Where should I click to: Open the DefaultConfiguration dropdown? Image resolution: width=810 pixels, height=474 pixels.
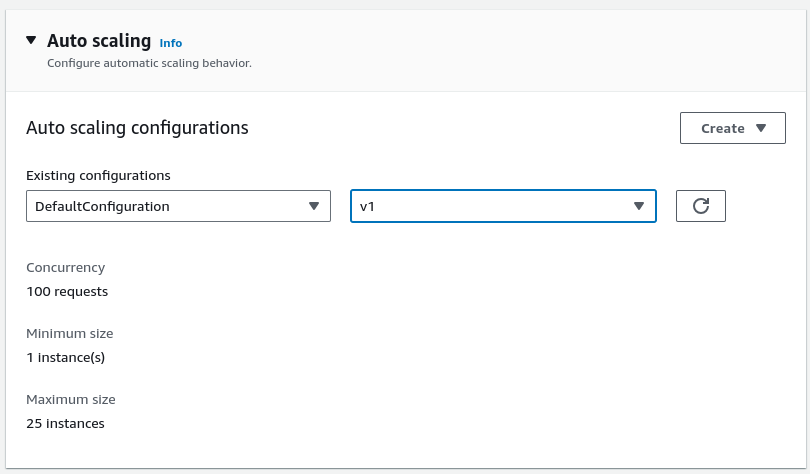pos(165,206)
